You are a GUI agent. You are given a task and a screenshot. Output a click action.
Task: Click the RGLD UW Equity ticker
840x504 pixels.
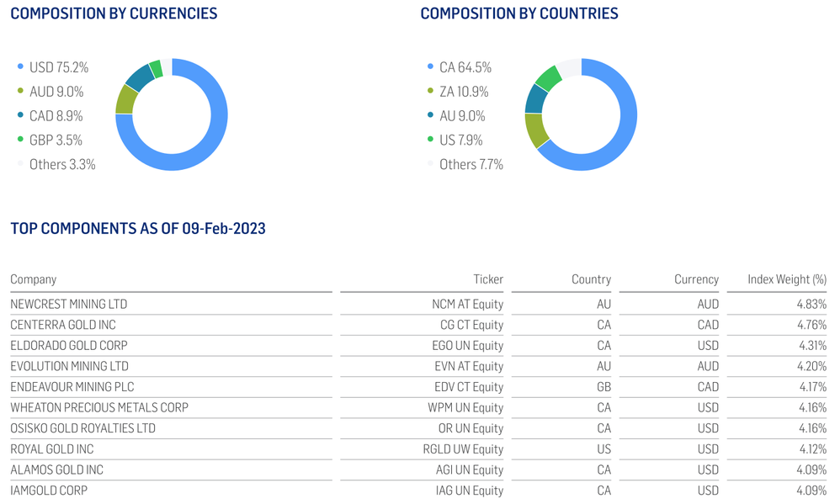[463, 448]
